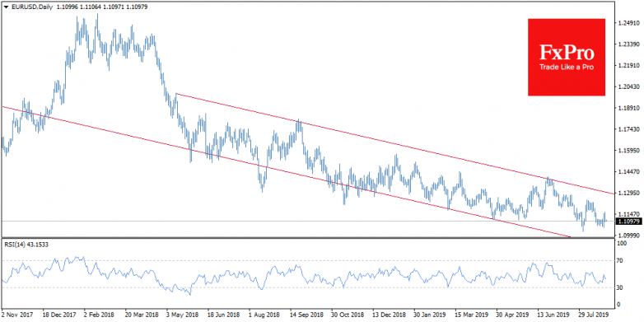This screenshot has width=644, height=322.
Task: Select the gray horizontal current price line
Action: [x=307, y=221]
